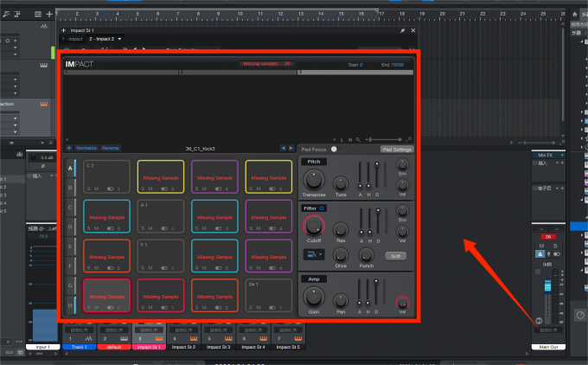Click the Reverse button
Image resolution: width=588 pixels, height=365 pixels.
tap(111, 148)
